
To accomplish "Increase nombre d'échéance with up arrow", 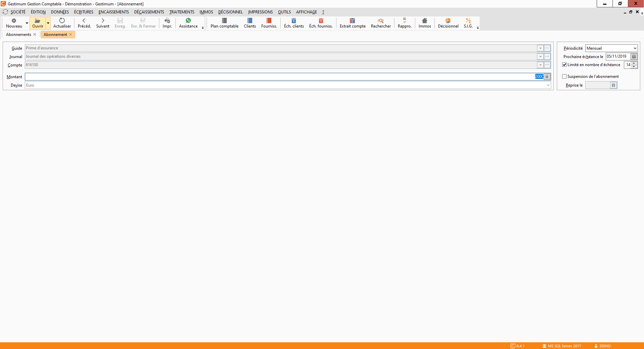I will coord(634,63).
